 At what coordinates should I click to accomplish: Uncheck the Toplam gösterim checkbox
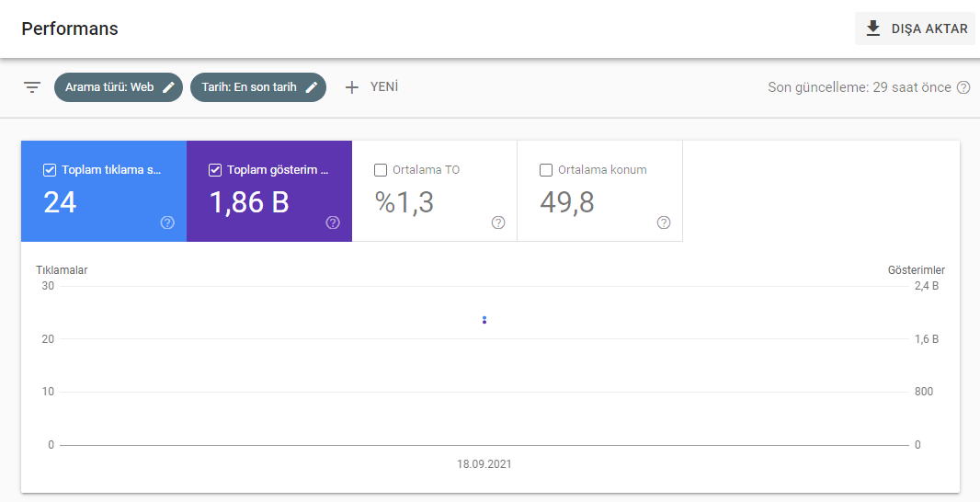[215, 170]
